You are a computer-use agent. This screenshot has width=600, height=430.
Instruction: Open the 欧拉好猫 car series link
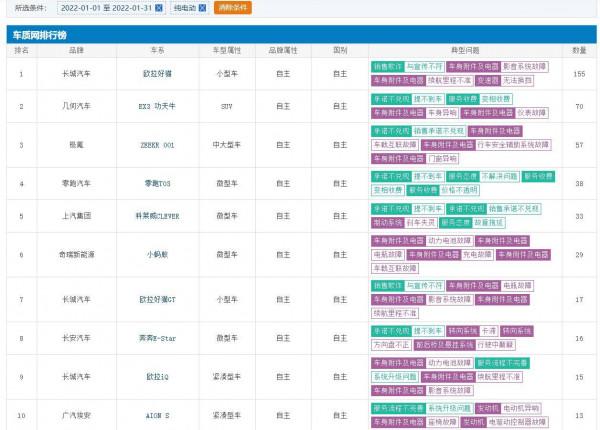(x=157, y=74)
